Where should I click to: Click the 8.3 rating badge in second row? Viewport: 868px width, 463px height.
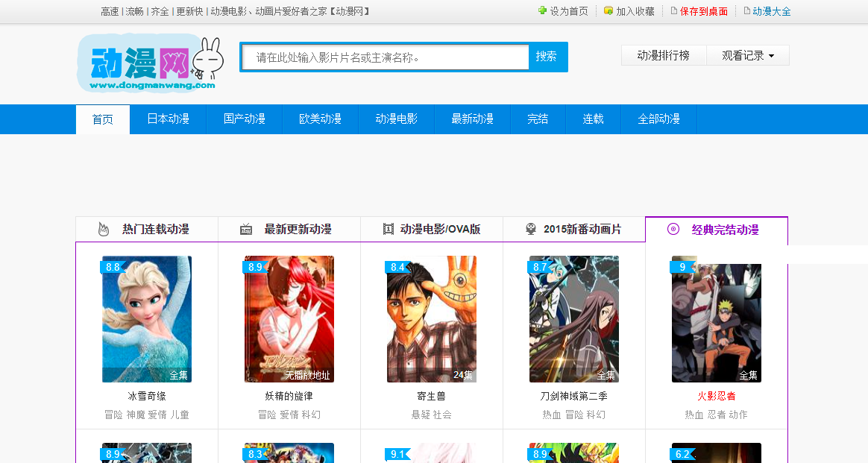(x=255, y=454)
